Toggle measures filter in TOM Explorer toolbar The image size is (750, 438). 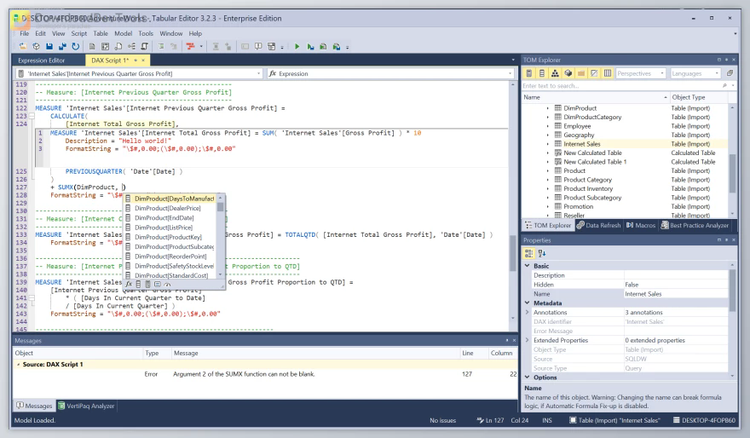tap(529, 73)
